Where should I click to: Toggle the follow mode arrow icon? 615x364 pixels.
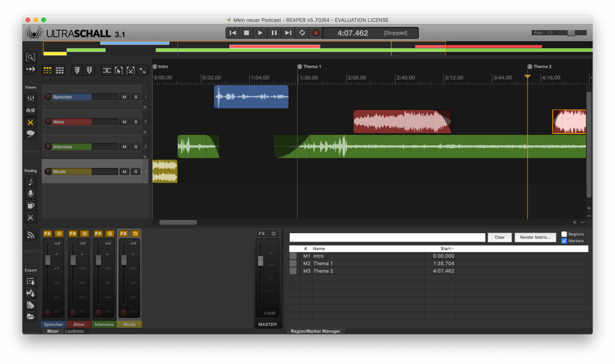30,69
